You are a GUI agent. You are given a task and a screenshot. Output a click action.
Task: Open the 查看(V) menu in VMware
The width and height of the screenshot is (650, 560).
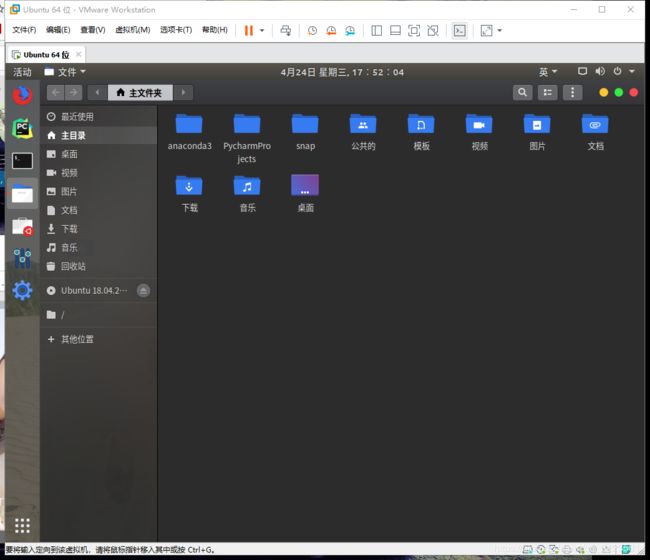[92, 31]
